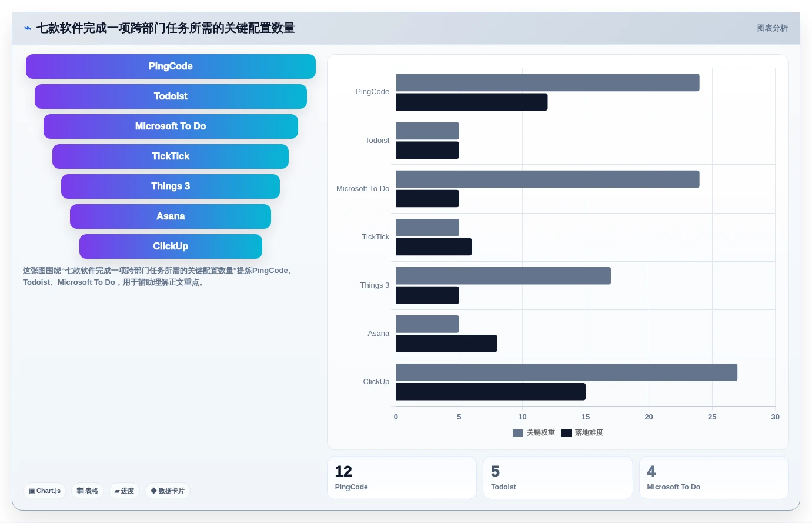Screen dimensions: 812x523
Task: Click the Todoist y-axis label
Action: click(x=377, y=141)
